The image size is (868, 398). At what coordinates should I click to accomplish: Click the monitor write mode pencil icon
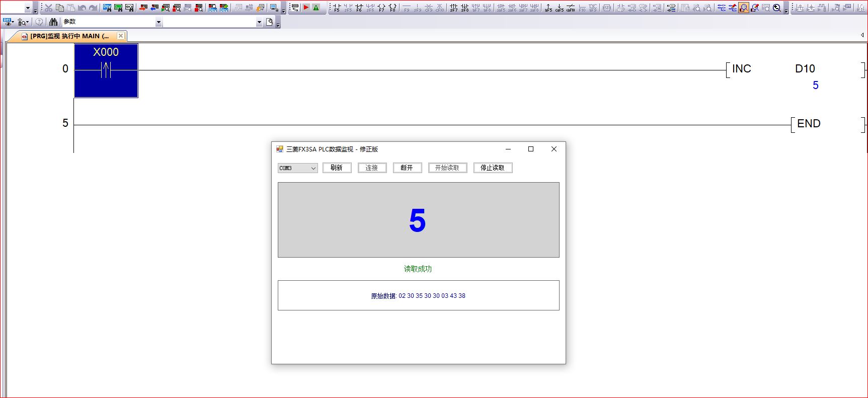[755, 8]
